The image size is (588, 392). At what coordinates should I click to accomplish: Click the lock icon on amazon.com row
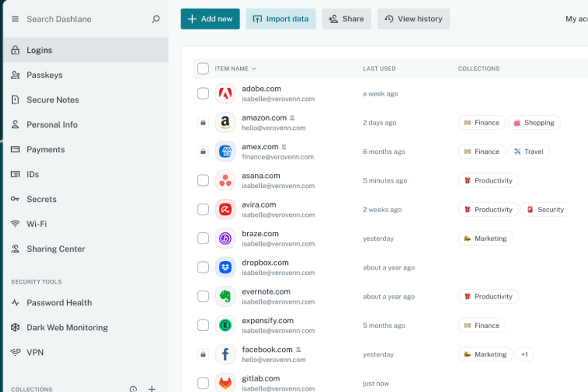click(x=203, y=122)
